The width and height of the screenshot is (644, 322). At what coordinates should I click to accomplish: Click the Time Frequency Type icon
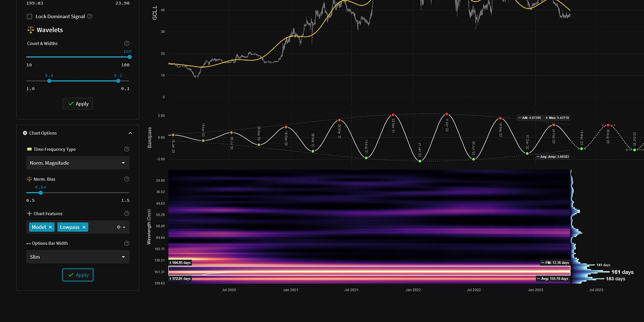pos(30,150)
